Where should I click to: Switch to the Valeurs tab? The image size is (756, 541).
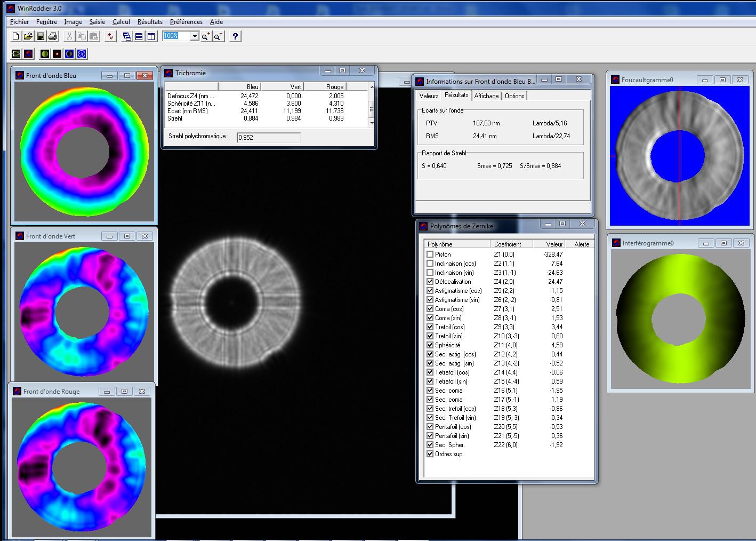pos(429,96)
